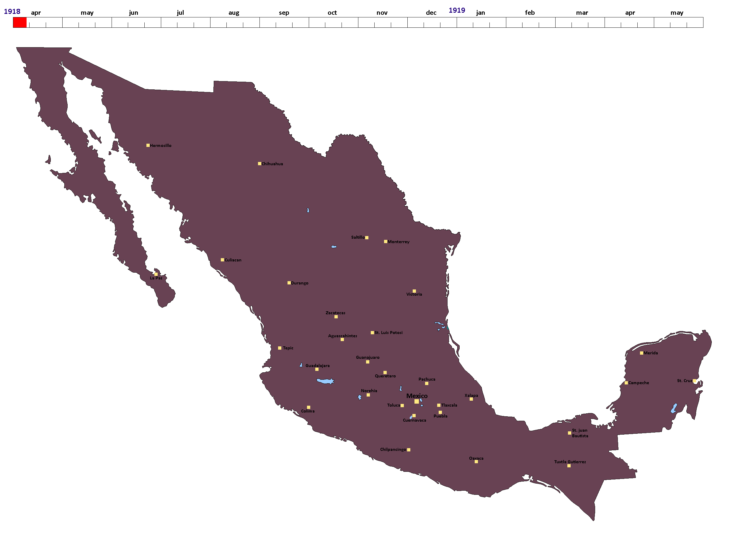This screenshot has width=738, height=560.
Task: Click the La Paz city marker
Action: click(156, 274)
